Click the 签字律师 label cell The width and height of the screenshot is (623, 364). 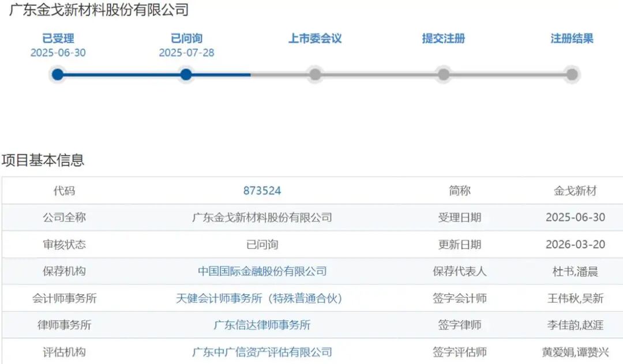(459, 325)
